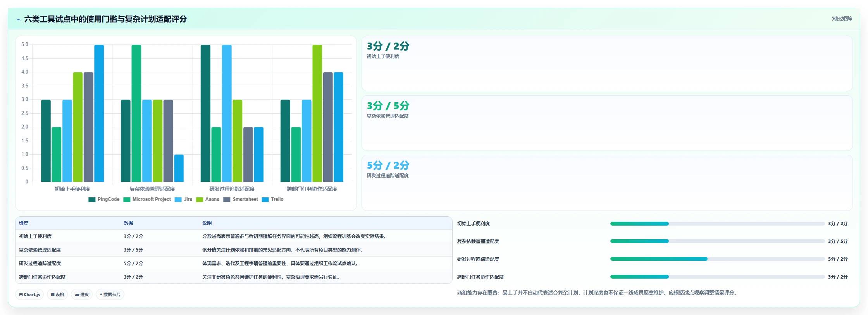Click the 复杂依赖管理适配度 KPI card showing 3分 / 5分

pos(607,123)
